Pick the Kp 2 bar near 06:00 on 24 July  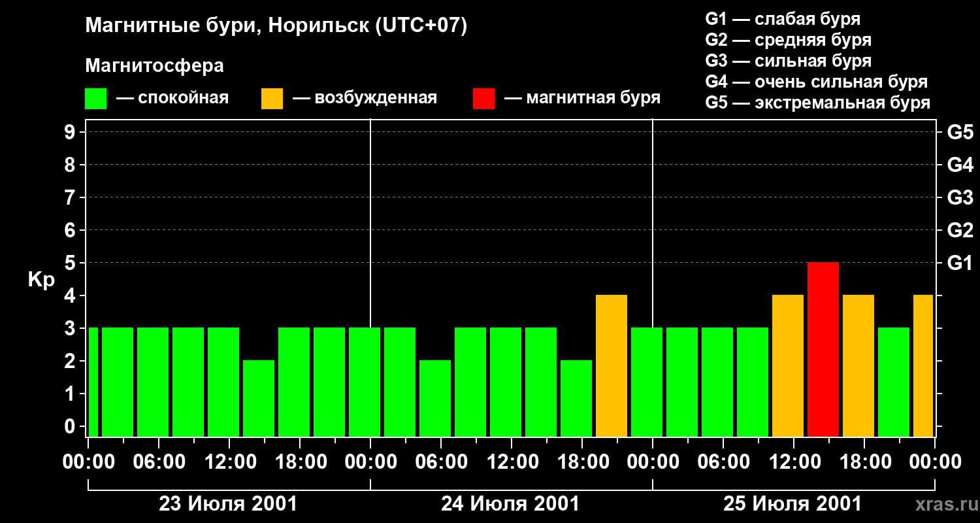435,398
